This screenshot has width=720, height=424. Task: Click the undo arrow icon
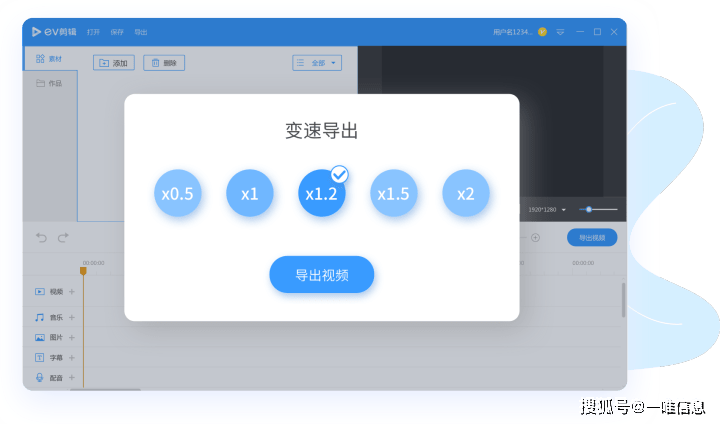(x=41, y=237)
